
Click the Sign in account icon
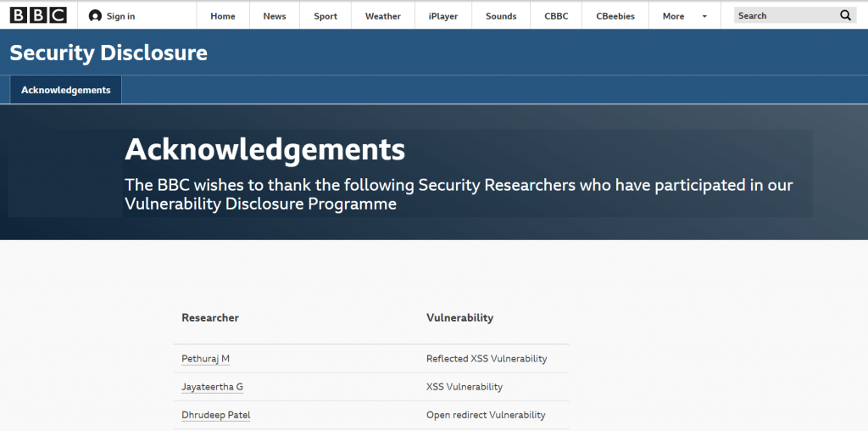click(x=95, y=16)
